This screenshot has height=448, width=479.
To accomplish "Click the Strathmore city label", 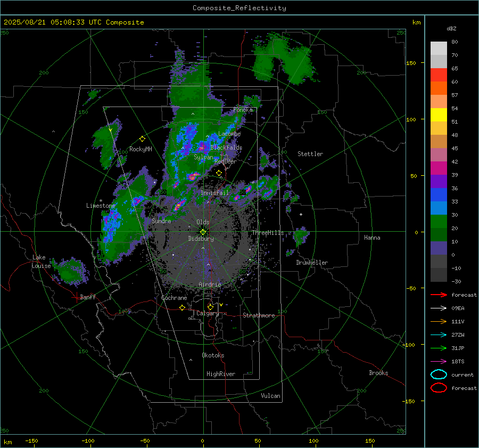I will click(259, 315).
